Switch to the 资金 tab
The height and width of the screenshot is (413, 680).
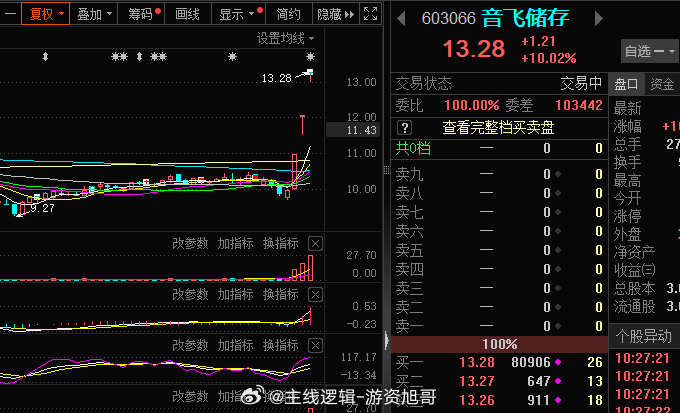pyautogui.click(x=662, y=84)
